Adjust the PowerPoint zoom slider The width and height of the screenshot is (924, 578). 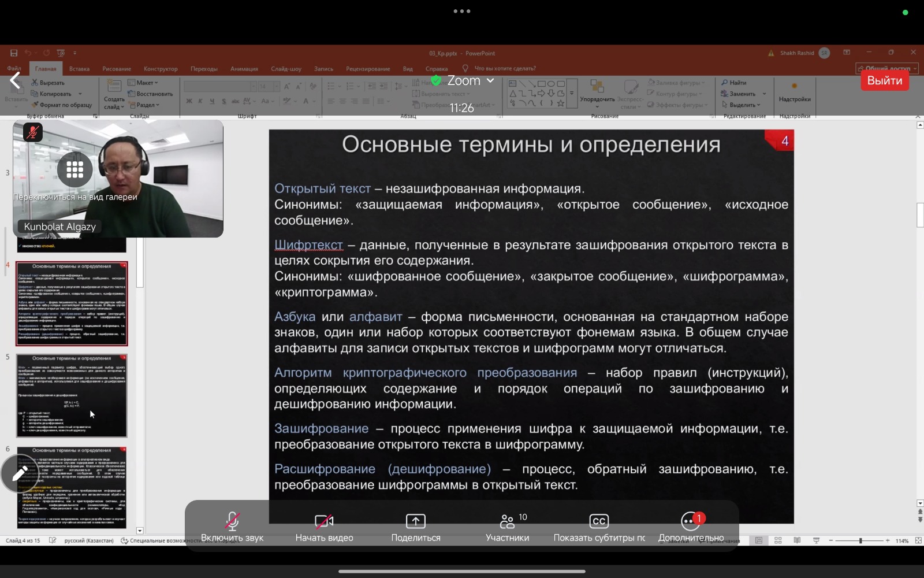860,540
